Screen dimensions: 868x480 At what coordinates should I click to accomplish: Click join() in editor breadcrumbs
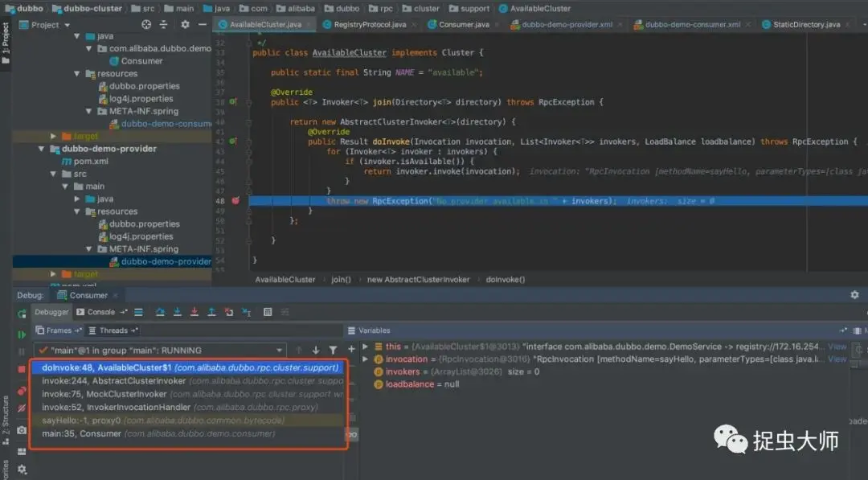(x=341, y=280)
